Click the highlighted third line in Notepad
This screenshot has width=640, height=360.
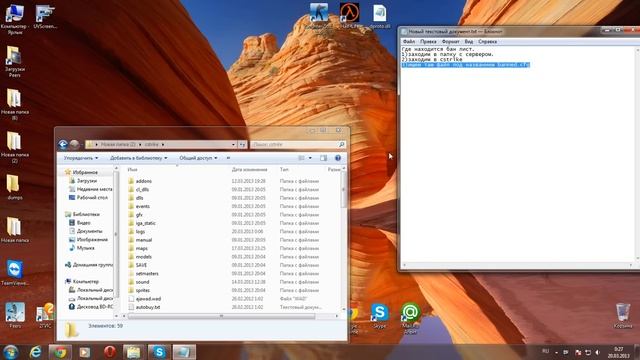[x=465, y=64]
